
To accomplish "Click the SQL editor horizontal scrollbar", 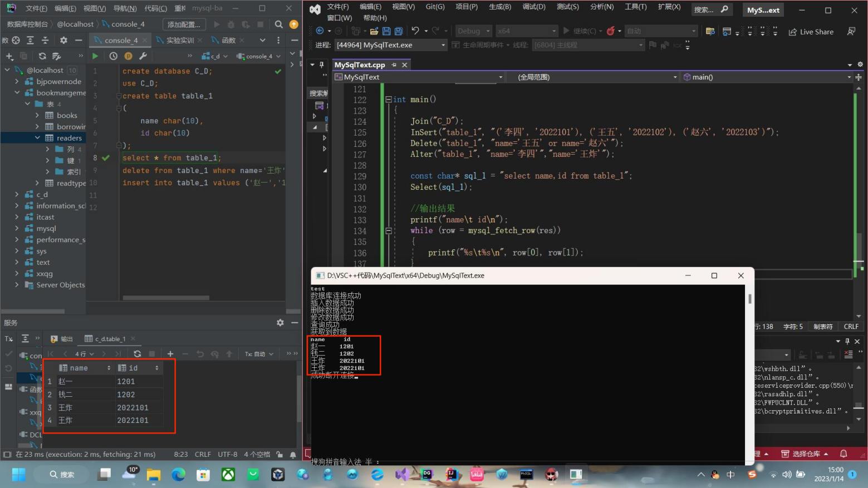I will point(166,298).
